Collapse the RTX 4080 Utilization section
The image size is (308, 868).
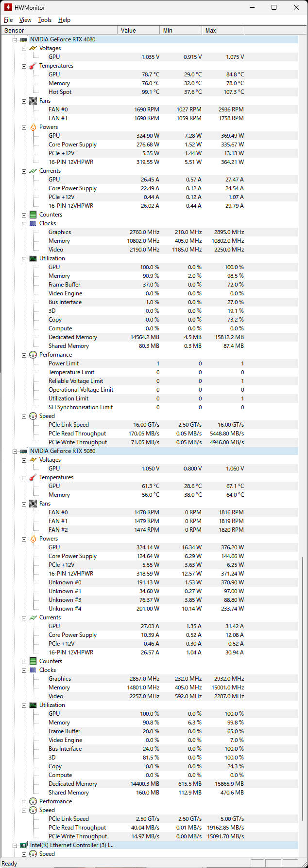click(24, 258)
